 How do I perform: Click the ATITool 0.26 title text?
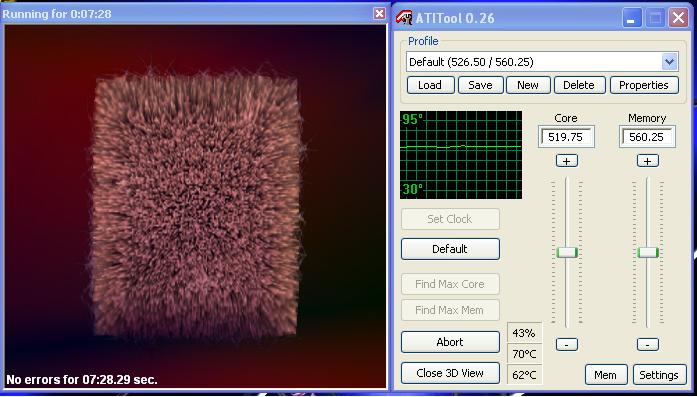(x=455, y=18)
